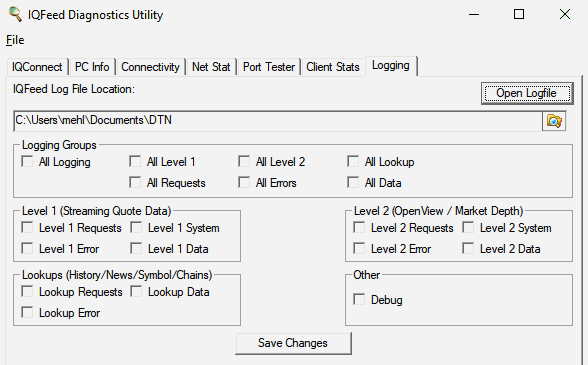The height and width of the screenshot is (365, 588).
Task: Open the Client Stats tab
Action: (x=333, y=67)
